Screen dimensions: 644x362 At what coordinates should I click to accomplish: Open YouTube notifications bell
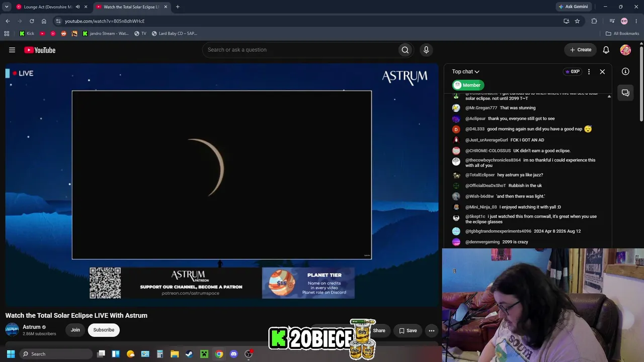click(x=606, y=50)
